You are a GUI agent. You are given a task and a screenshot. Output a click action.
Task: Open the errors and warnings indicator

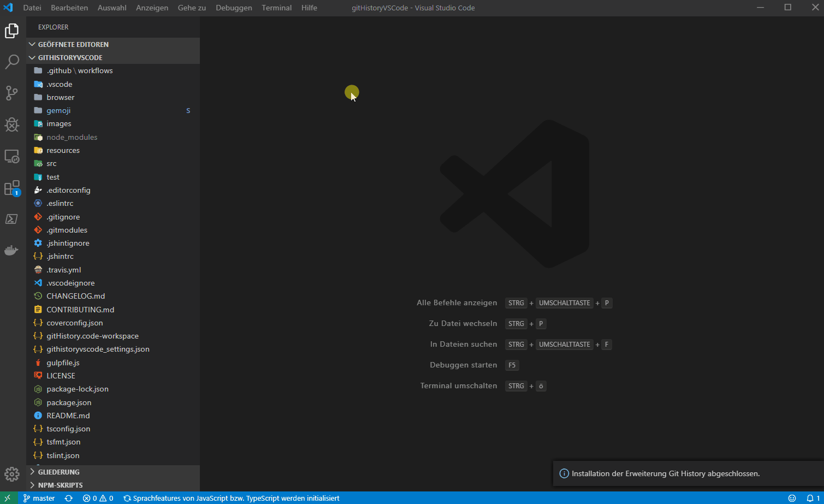(97, 497)
